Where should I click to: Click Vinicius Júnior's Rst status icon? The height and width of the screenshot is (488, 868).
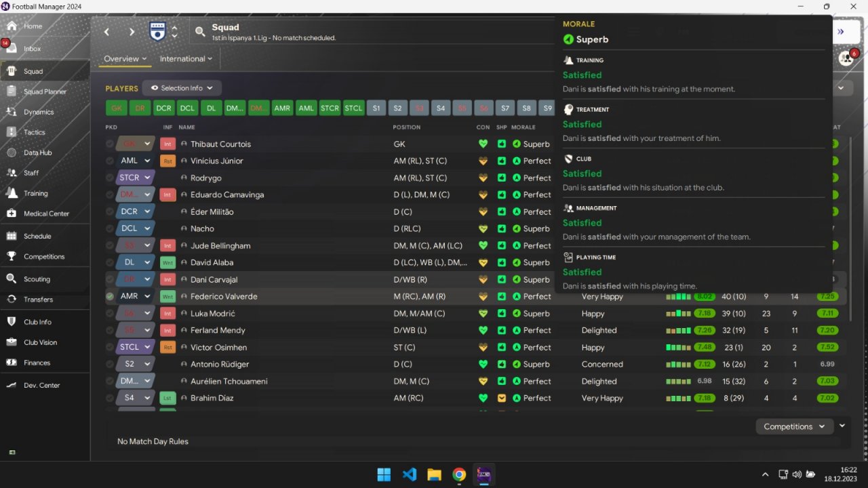tap(167, 161)
